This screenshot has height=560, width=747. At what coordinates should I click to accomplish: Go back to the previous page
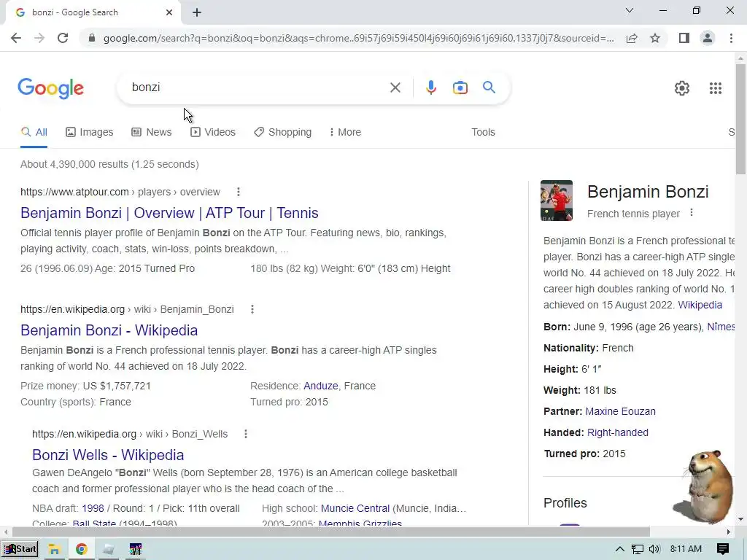pyautogui.click(x=16, y=38)
